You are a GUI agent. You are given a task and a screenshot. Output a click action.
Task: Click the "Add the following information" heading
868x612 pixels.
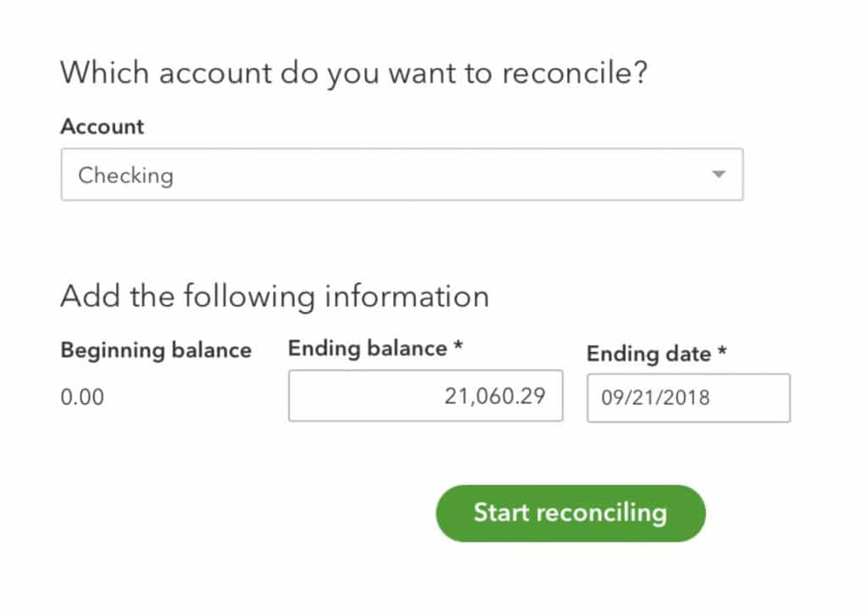pyautogui.click(x=275, y=297)
